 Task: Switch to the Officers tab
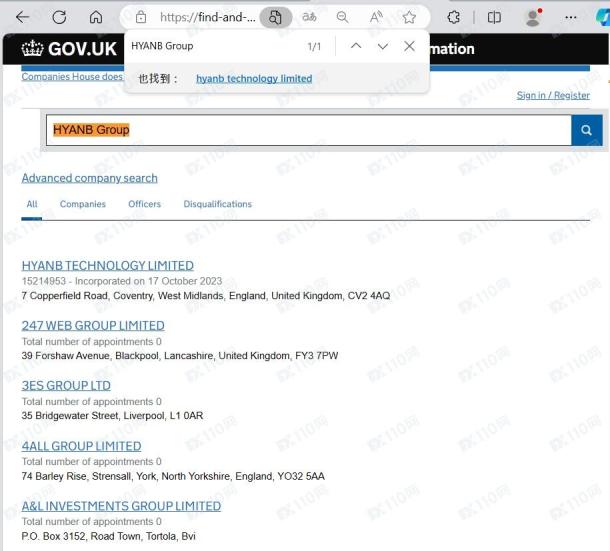[144, 204]
